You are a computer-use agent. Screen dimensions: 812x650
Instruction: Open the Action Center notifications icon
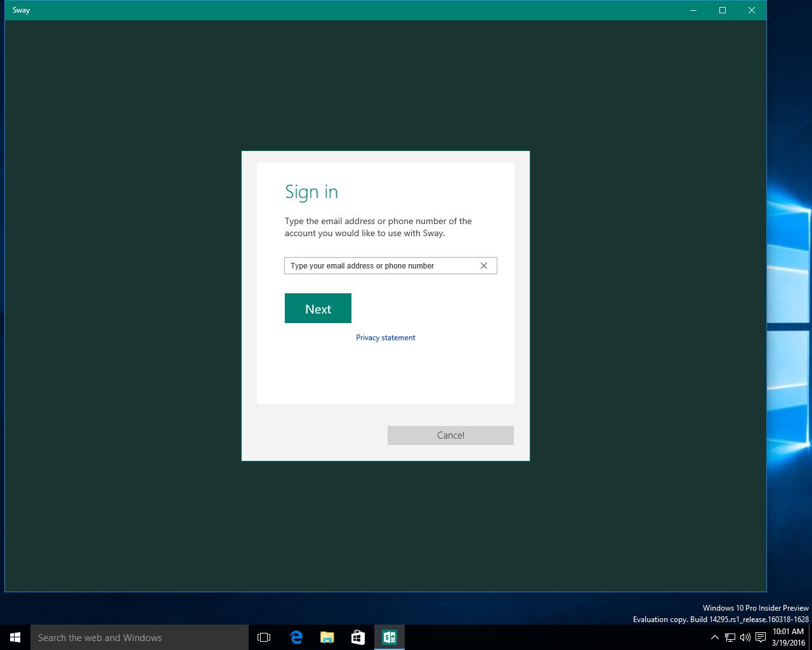click(x=761, y=637)
